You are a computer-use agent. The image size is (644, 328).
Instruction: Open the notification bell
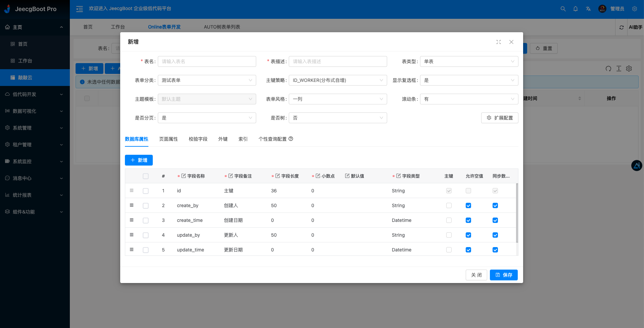coord(576,9)
